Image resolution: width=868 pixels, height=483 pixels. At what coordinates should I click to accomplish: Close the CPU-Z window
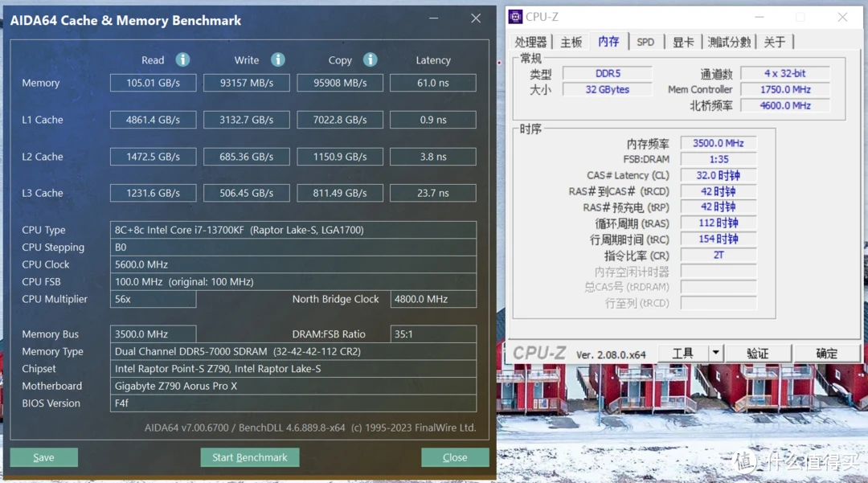coord(842,17)
